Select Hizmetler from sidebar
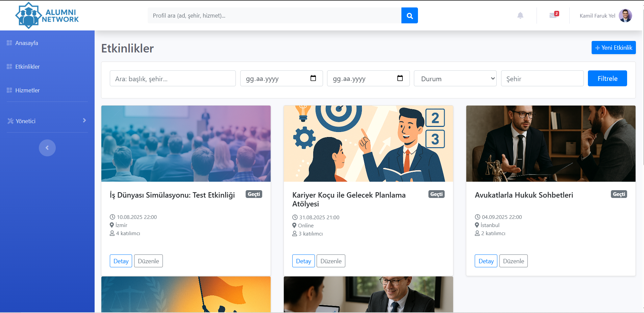The height and width of the screenshot is (313, 644). (27, 90)
